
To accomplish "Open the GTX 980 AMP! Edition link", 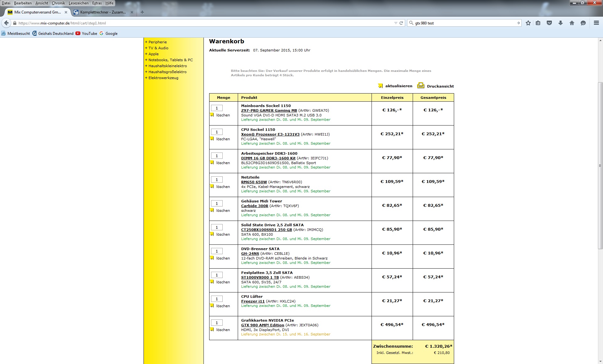I will tap(262, 325).
